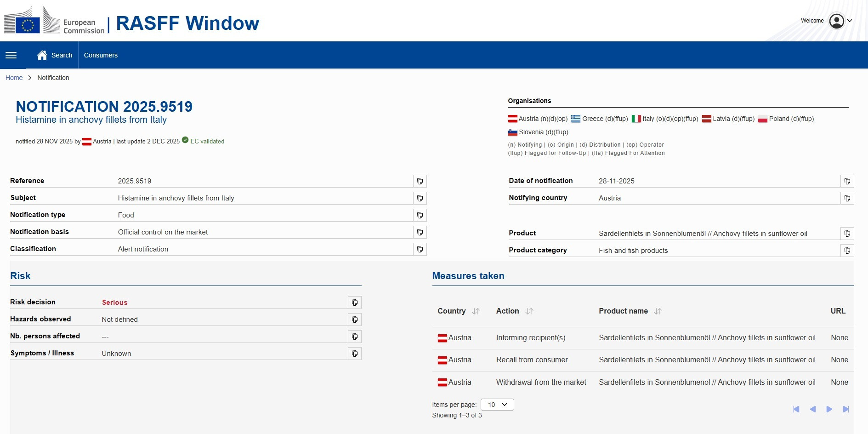Open the hamburger navigation menu
This screenshot has height=434, width=868.
pyautogui.click(x=11, y=55)
